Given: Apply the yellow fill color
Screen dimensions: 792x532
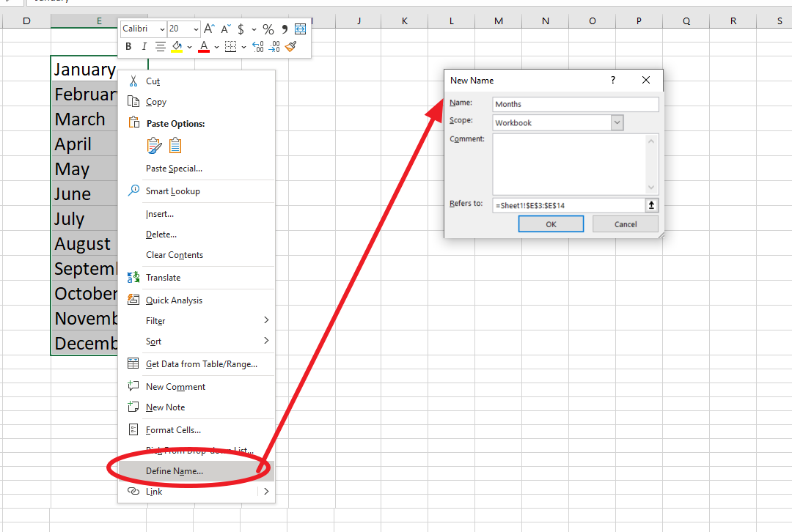Looking at the screenshot, I should (177, 46).
